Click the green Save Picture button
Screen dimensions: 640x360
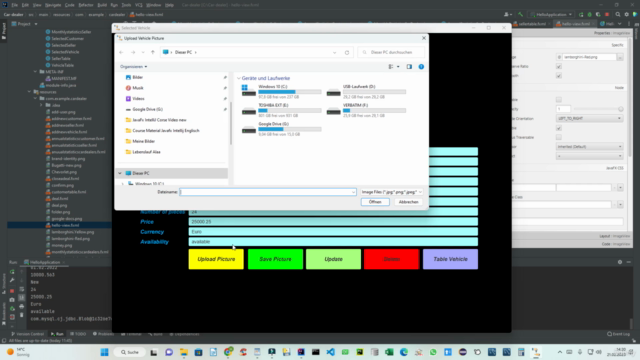pyautogui.click(x=275, y=259)
